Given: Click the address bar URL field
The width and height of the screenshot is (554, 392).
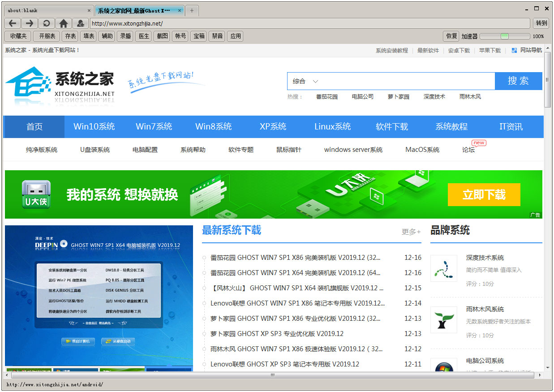Looking at the screenshot, I should point(310,23).
